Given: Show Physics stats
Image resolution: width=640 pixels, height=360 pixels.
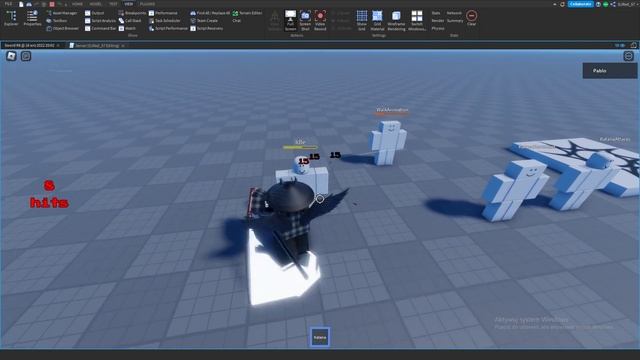Looking at the screenshot, I should 438,29.
